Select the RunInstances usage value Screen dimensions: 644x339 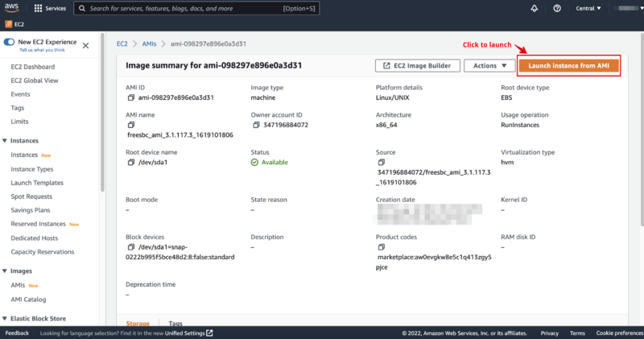pyautogui.click(x=520, y=125)
